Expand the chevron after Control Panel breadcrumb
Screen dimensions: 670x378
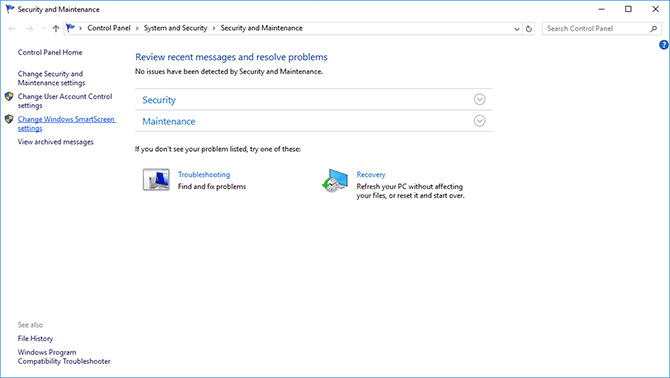[x=137, y=29]
